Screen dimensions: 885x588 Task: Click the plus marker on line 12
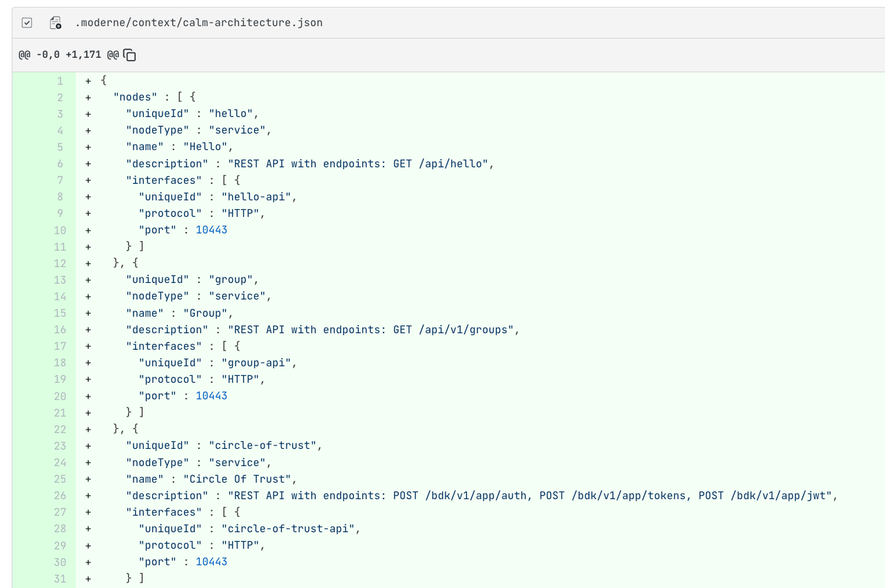tap(88, 263)
